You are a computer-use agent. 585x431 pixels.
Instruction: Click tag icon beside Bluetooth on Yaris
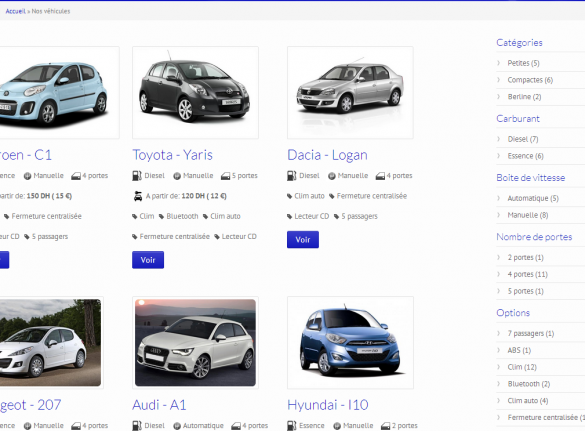(162, 217)
